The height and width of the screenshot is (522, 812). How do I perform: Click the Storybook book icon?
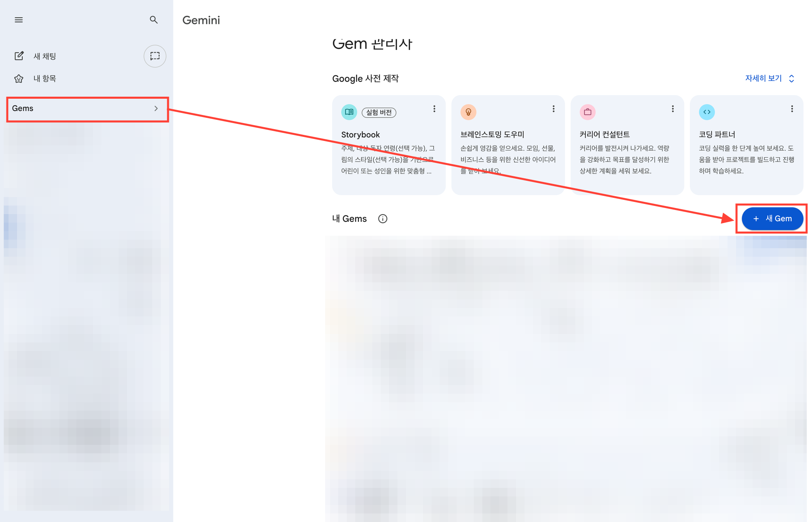349,112
